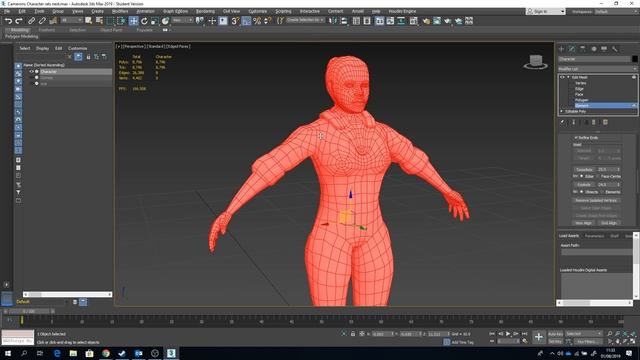Click the Scene Explorer horizontal scrollbar
This screenshot has height=360, width=640.
67,294
